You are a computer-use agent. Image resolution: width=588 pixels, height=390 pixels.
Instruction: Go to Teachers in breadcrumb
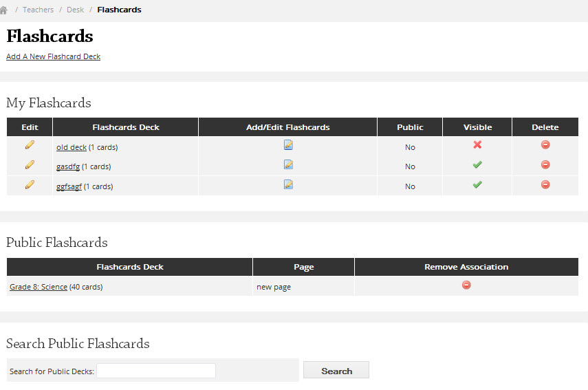pyautogui.click(x=38, y=10)
